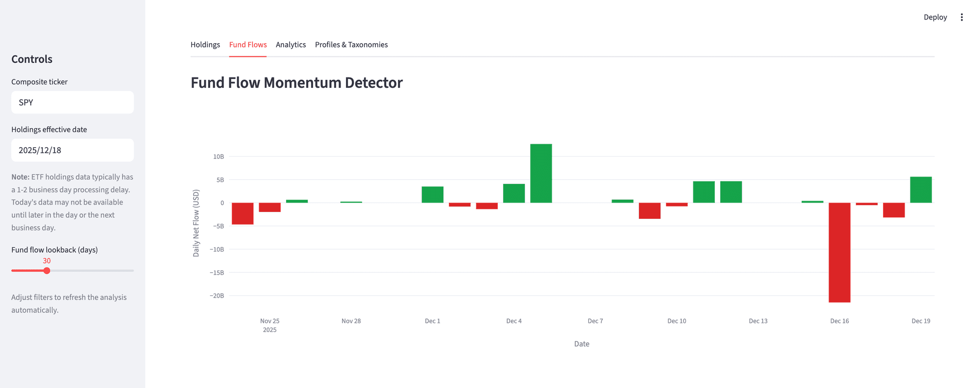This screenshot has height=388, width=980.
Task: Open the Analytics tab
Action: pyautogui.click(x=291, y=45)
